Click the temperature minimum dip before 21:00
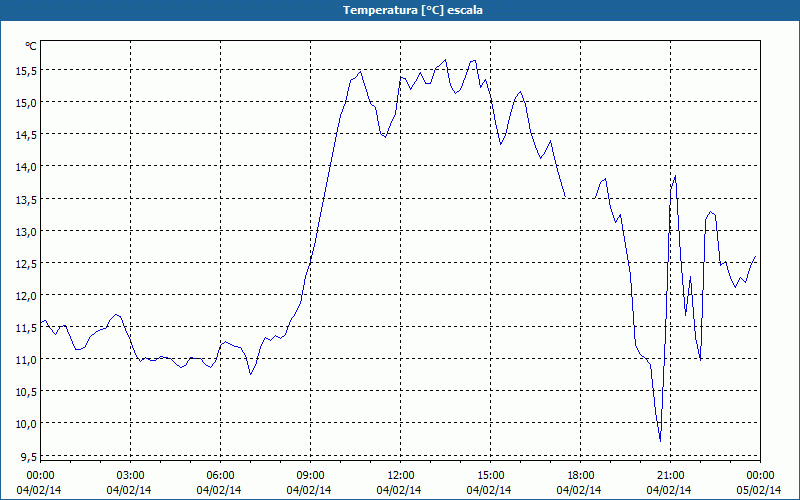Image resolution: width=800 pixels, height=500 pixels. point(660,441)
